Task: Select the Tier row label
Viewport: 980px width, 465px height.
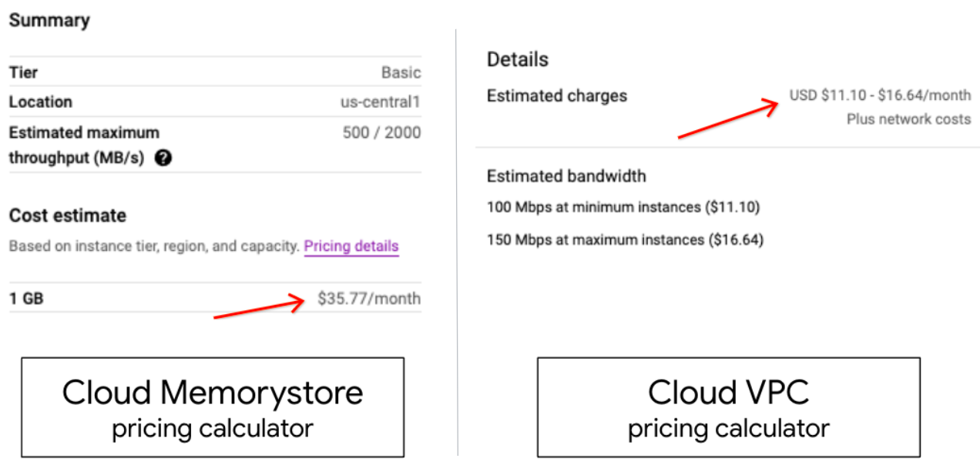Action: tap(23, 72)
